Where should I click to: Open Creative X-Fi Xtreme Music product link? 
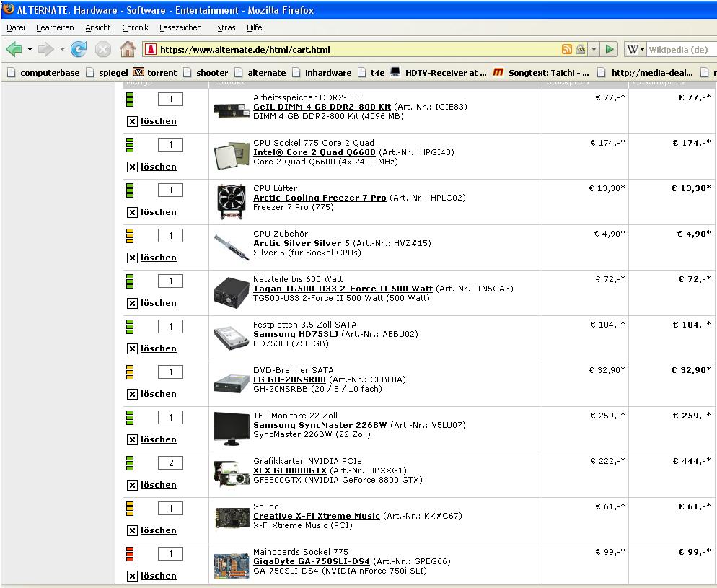point(317,516)
